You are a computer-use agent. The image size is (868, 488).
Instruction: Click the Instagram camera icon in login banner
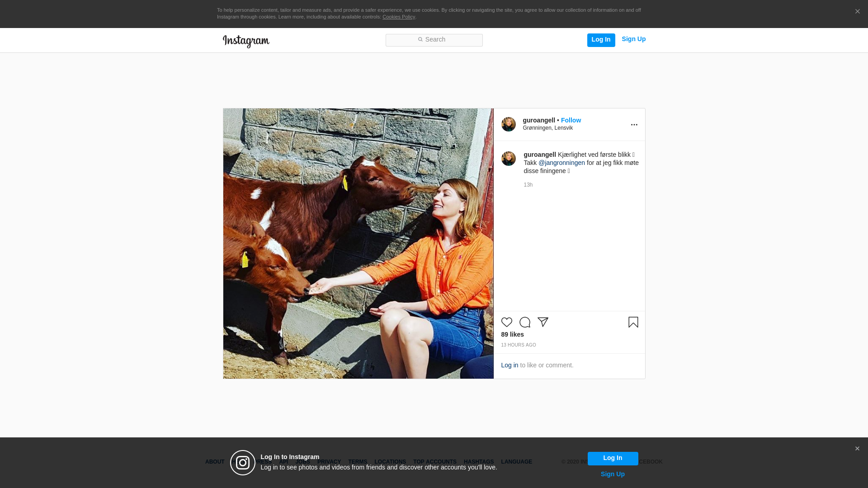point(243,463)
